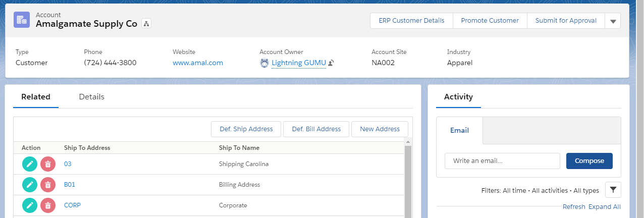Viewport: 644px width, 218px height.
Task: Expand the more actions dropdown arrow
Action: [x=613, y=21]
